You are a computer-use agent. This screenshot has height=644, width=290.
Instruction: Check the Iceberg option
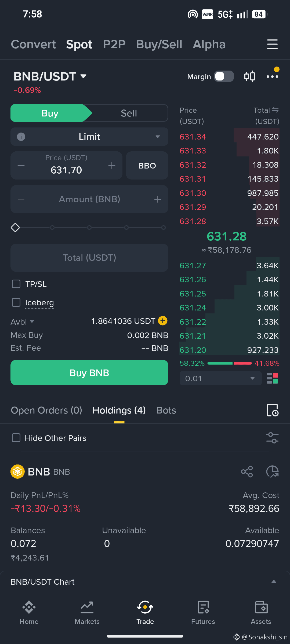(16, 302)
